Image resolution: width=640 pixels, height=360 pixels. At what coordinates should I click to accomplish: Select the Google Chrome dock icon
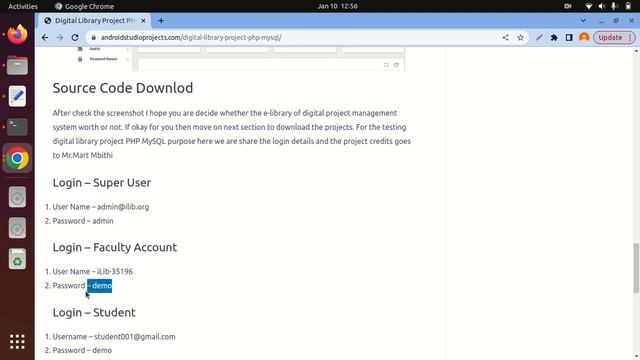tap(17, 158)
